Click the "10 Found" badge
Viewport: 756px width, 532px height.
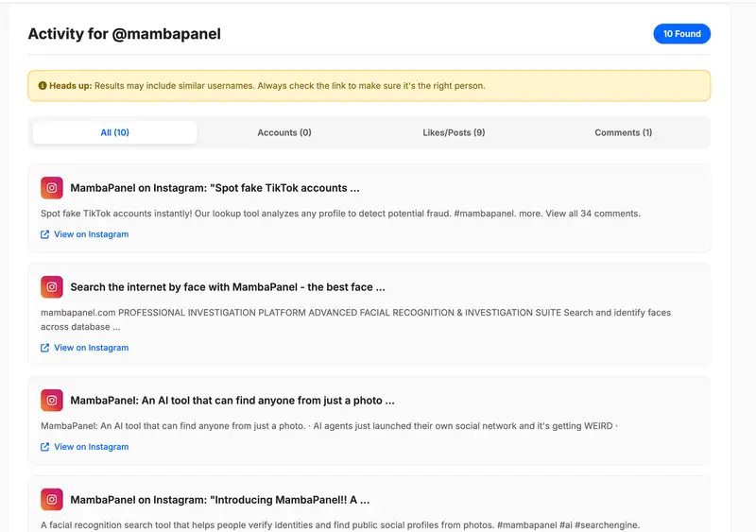[x=681, y=34]
